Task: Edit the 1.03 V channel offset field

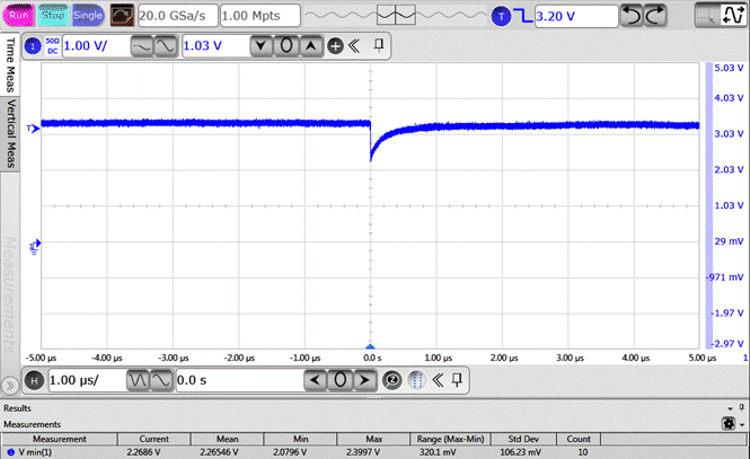Action: (215, 46)
